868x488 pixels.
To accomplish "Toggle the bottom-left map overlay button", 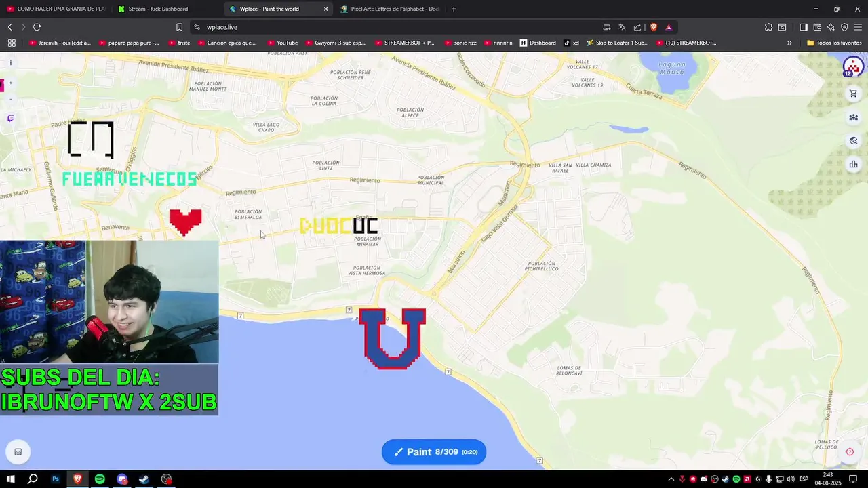I will 18,452.
